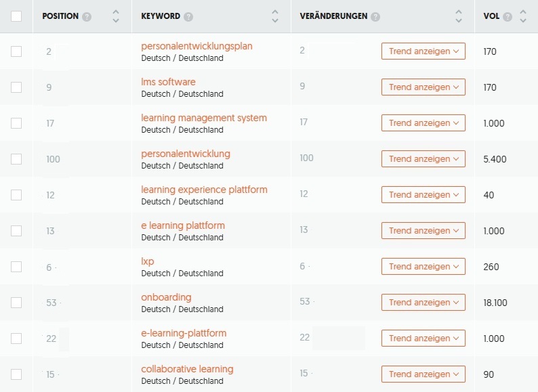Open the learning experience plattform keyword link
The image size is (538, 392).
point(204,190)
